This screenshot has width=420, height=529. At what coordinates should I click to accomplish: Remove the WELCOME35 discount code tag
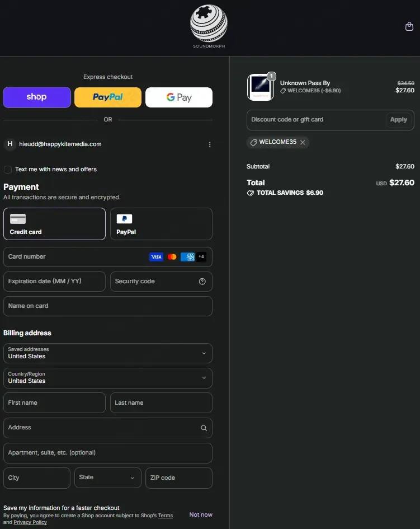303,142
